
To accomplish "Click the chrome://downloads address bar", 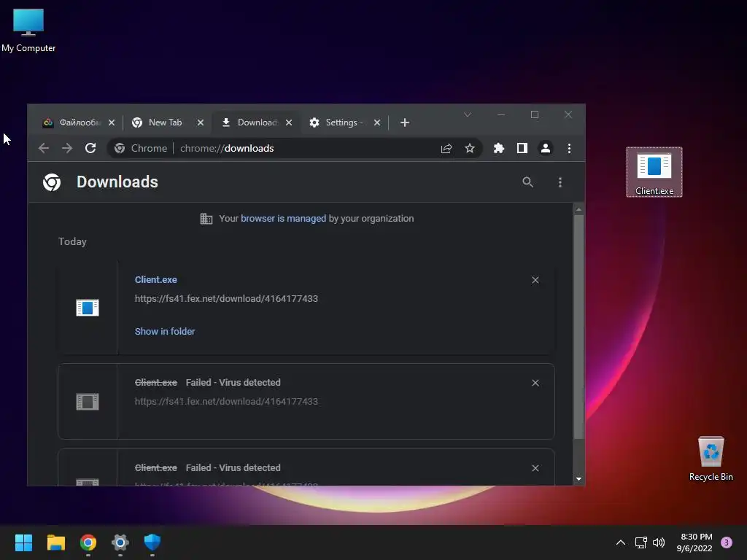I will pos(295,148).
